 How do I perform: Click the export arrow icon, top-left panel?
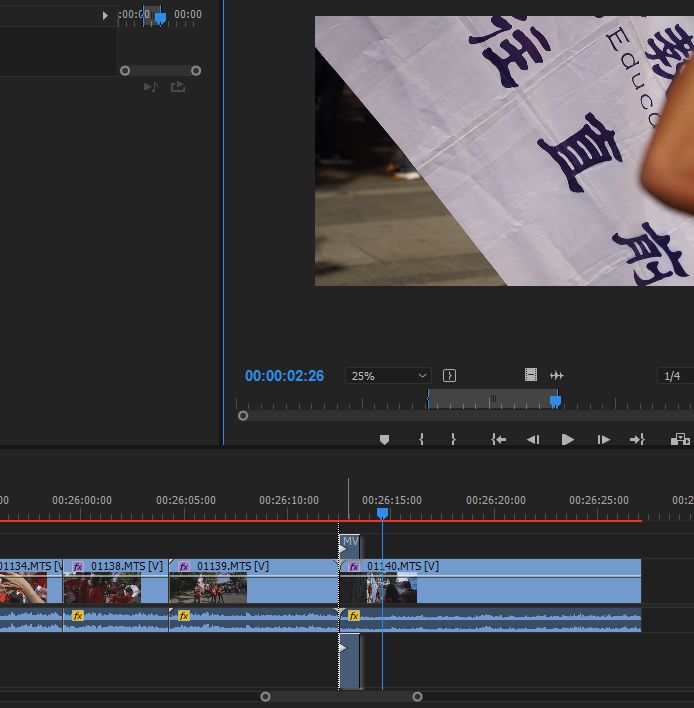[178, 87]
